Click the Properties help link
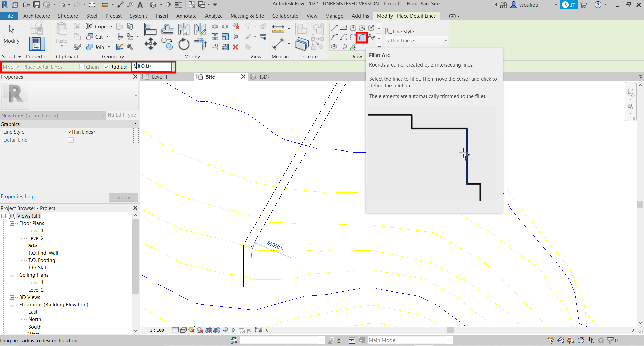The width and height of the screenshot is (644, 346). click(17, 197)
